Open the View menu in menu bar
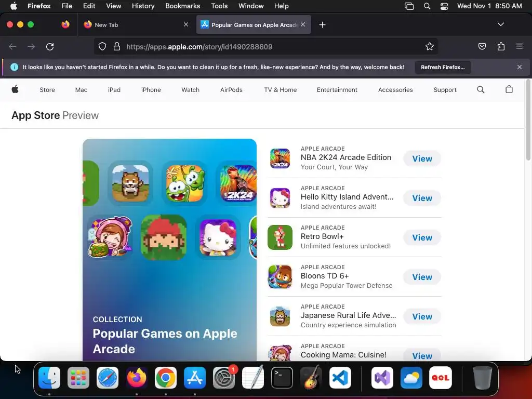The height and width of the screenshot is (399, 532). pyautogui.click(x=113, y=6)
